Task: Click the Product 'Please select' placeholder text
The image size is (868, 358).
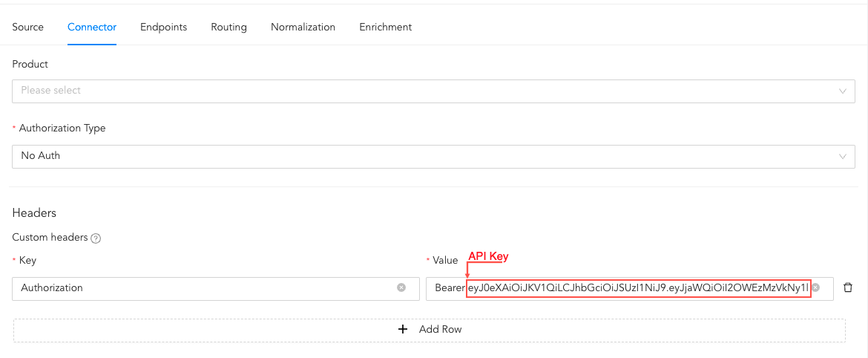Action: (51, 91)
